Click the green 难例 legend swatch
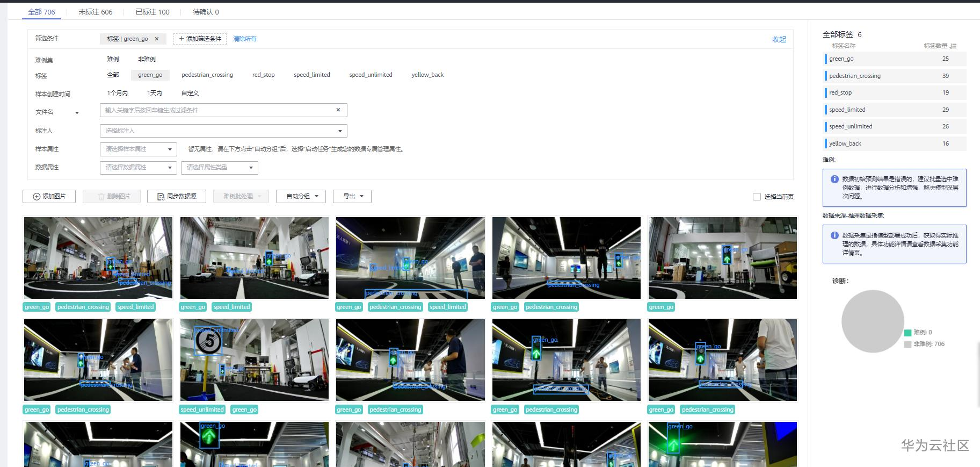The height and width of the screenshot is (467, 980). (x=908, y=333)
